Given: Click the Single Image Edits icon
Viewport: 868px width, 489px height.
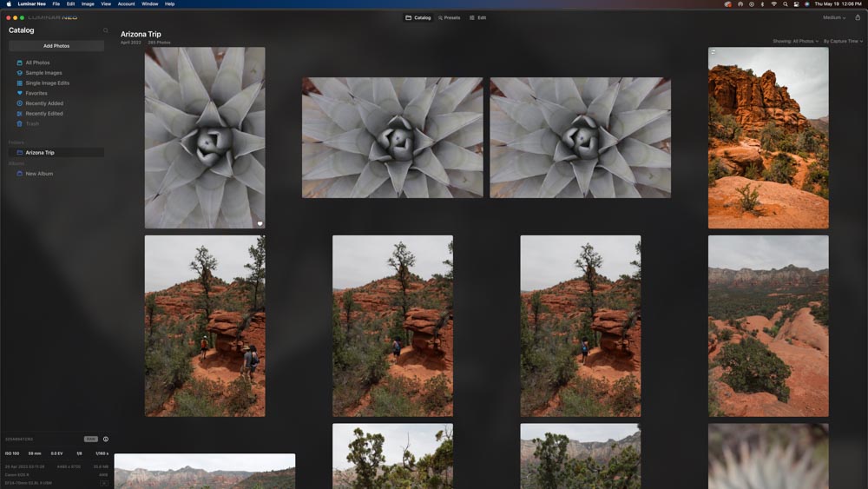Looking at the screenshot, I should point(20,83).
